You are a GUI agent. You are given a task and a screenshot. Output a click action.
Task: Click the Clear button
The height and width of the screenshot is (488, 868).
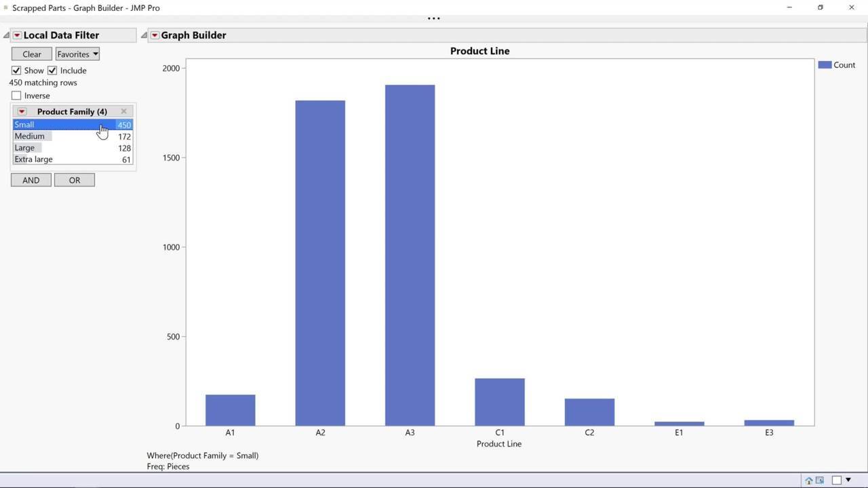click(31, 54)
